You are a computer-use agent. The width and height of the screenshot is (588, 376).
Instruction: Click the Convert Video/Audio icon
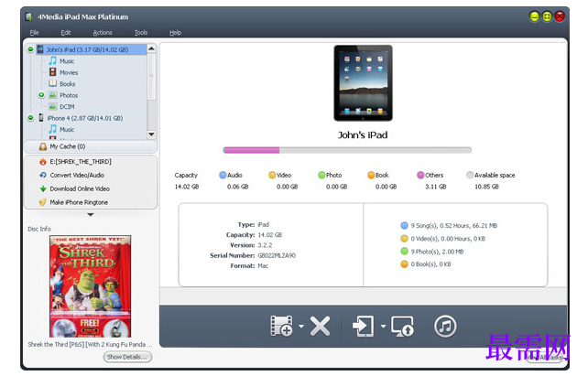pyautogui.click(x=43, y=175)
